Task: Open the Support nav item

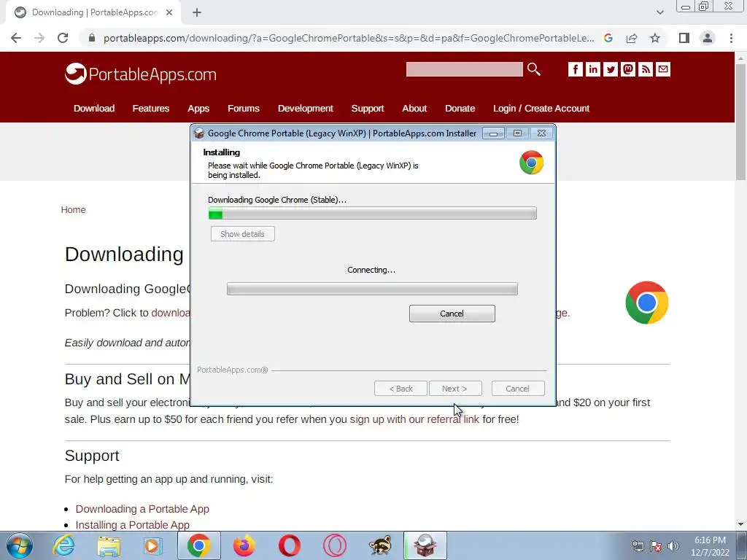Action: (x=368, y=109)
